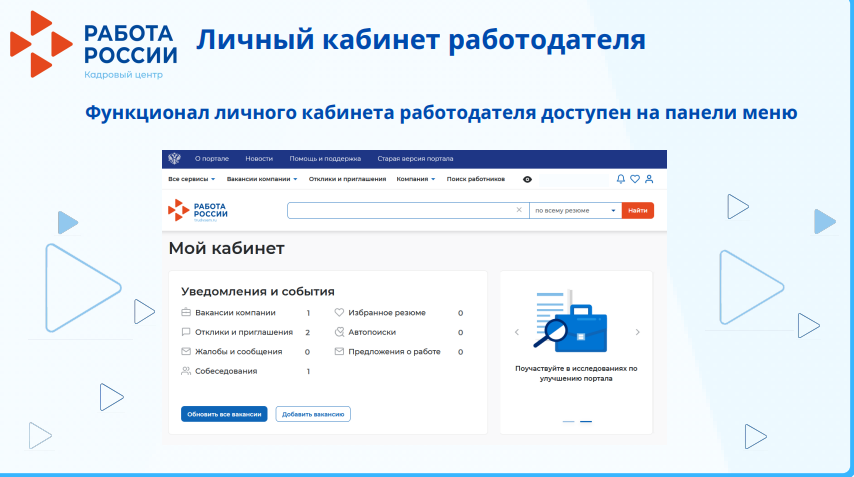Click Обновить все вакансии button
The image size is (854, 477).
point(224,414)
